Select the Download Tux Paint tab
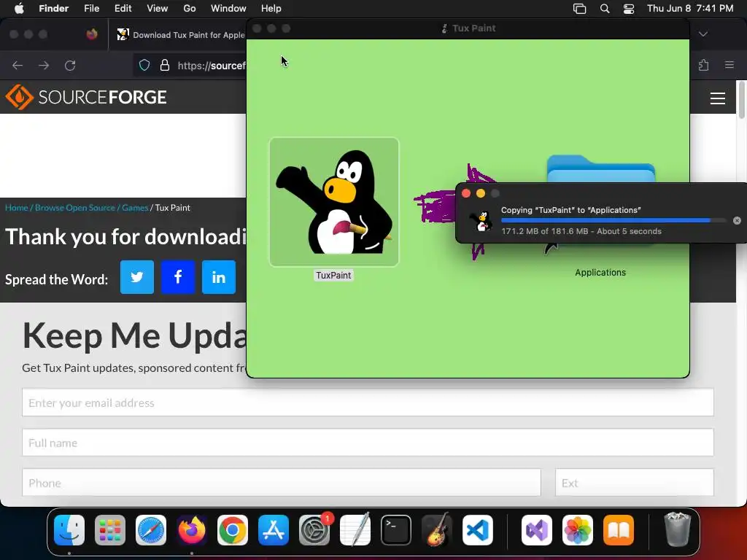This screenshot has height=560, width=747. 181,35
